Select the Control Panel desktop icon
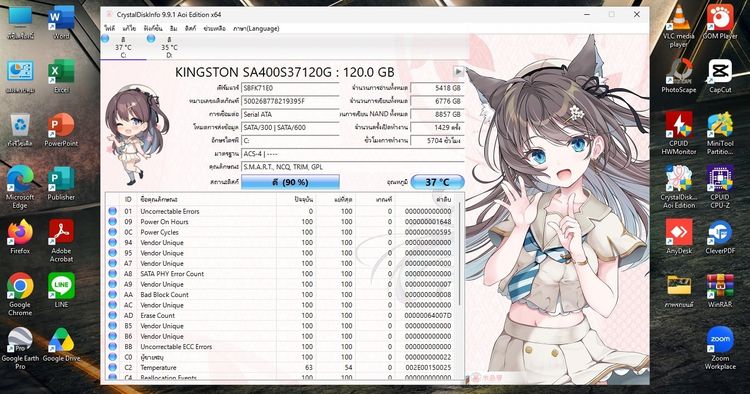The width and height of the screenshot is (750, 394). click(x=20, y=77)
